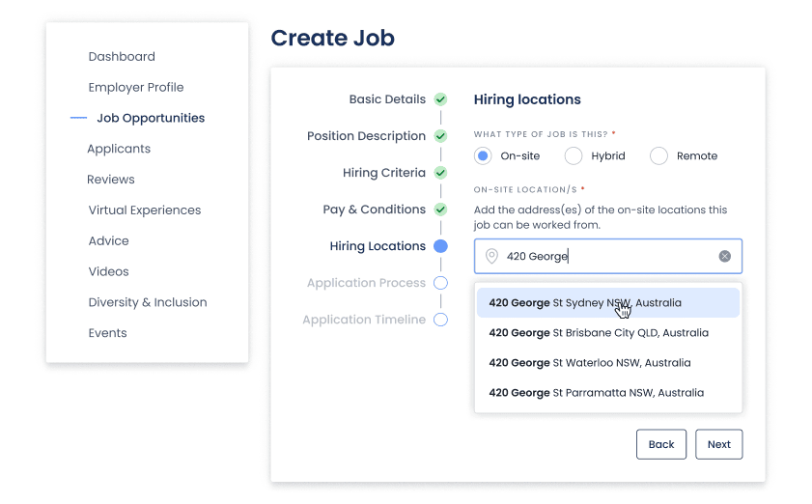Open Applicants in the sidebar
The width and height of the screenshot is (812, 504).
[x=119, y=149]
